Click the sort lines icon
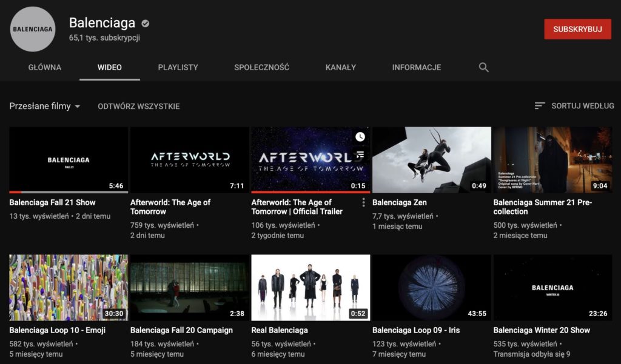The width and height of the screenshot is (621, 364). [x=539, y=105]
